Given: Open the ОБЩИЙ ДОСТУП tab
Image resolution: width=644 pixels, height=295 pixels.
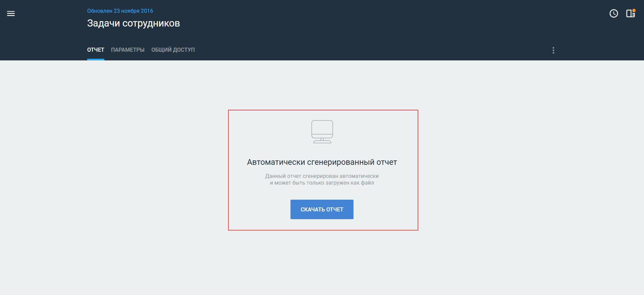Looking at the screenshot, I should 173,50.
